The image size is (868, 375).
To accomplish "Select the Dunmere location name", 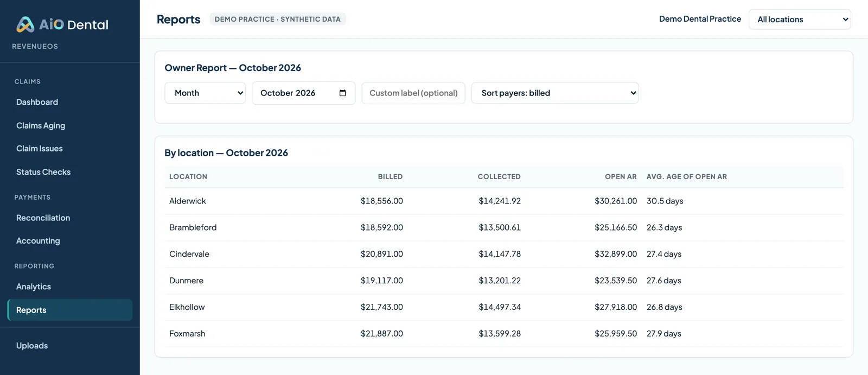I will [186, 281].
